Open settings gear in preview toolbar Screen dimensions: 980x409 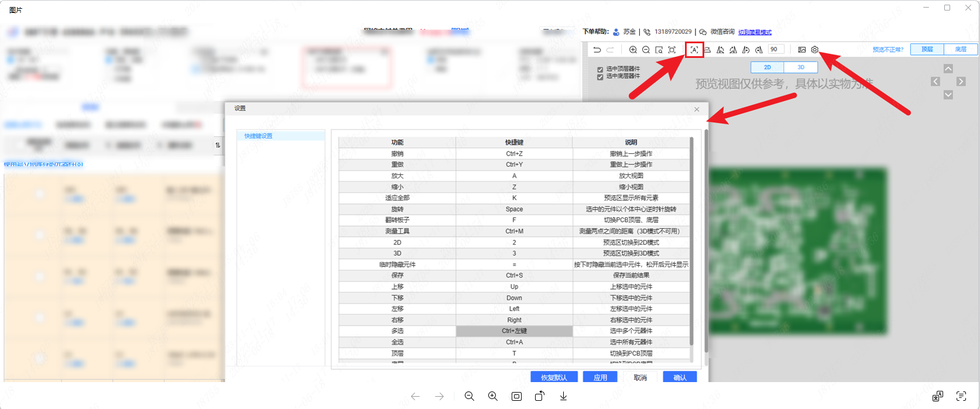click(814, 50)
